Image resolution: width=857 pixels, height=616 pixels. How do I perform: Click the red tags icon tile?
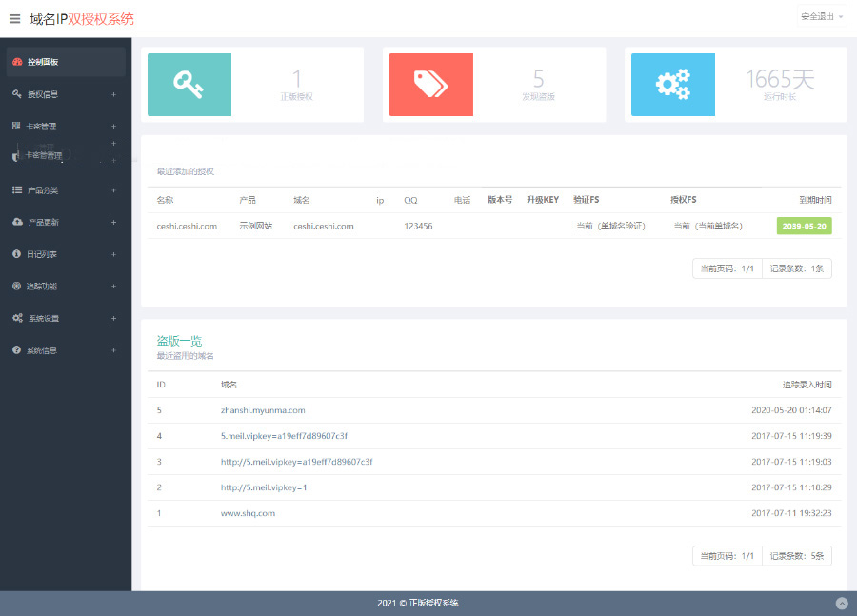pyautogui.click(x=430, y=84)
